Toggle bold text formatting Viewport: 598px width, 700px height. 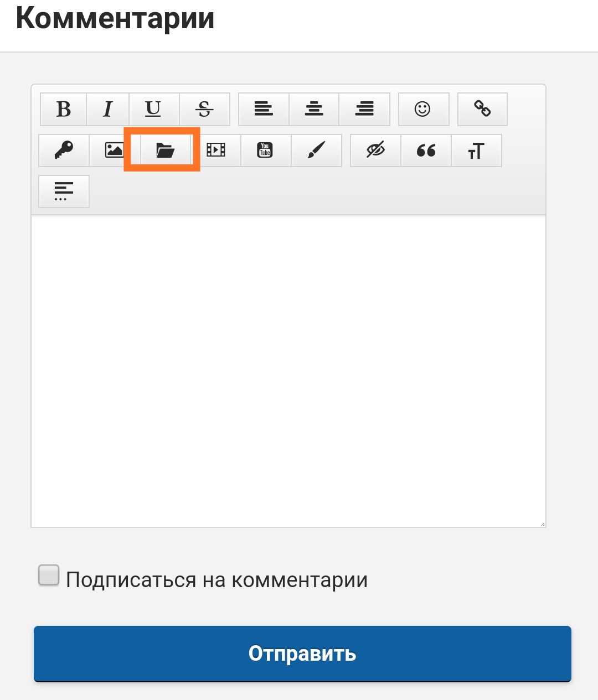pyautogui.click(x=64, y=109)
